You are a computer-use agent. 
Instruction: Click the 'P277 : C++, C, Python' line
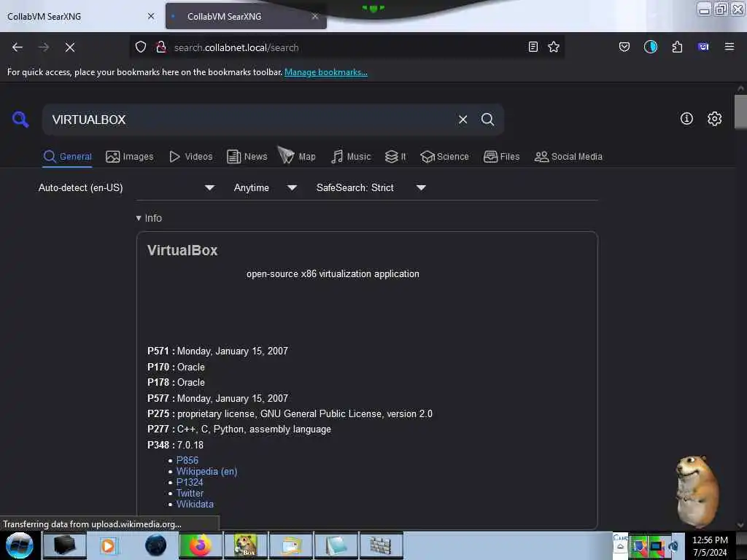point(239,429)
